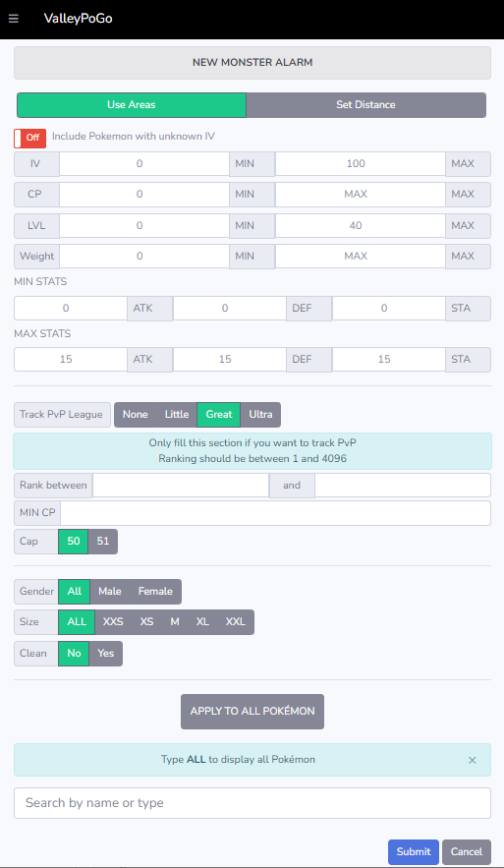Click Apply To All Pokémon button

(252, 712)
